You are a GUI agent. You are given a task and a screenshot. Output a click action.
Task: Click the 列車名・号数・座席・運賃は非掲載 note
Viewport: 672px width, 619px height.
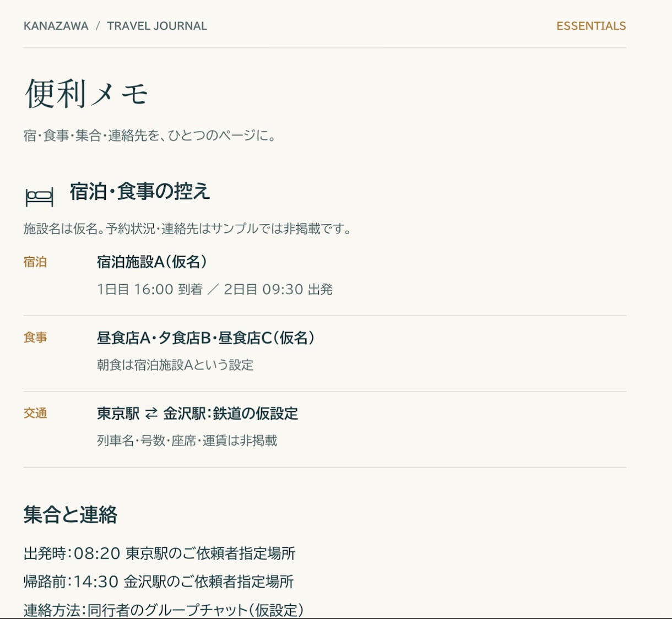pyautogui.click(x=187, y=441)
